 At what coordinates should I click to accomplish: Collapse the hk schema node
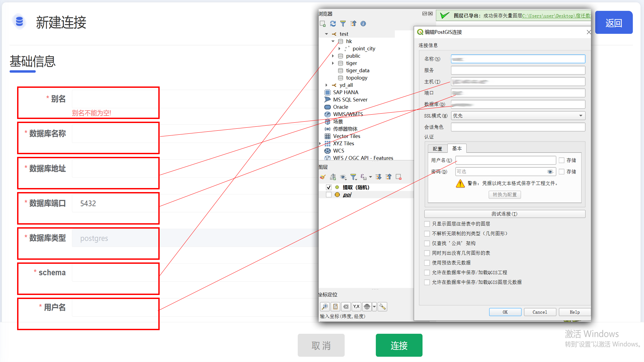click(x=333, y=41)
